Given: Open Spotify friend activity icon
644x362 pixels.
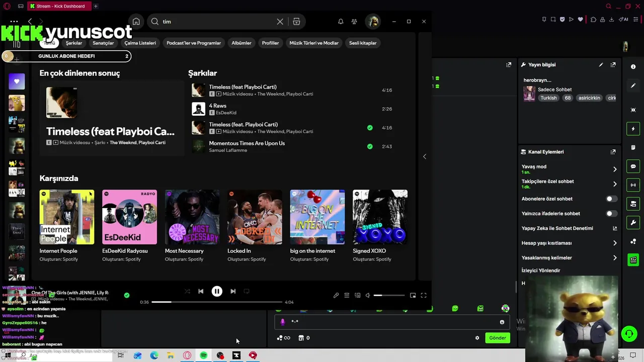Looking at the screenshot, I should click(x=354, y=22).
